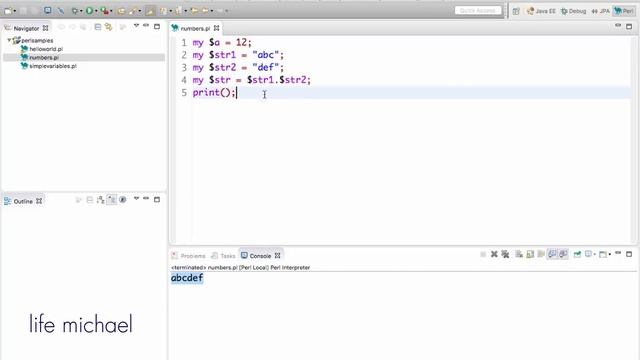Open the Outline view menu triangle

136,199
